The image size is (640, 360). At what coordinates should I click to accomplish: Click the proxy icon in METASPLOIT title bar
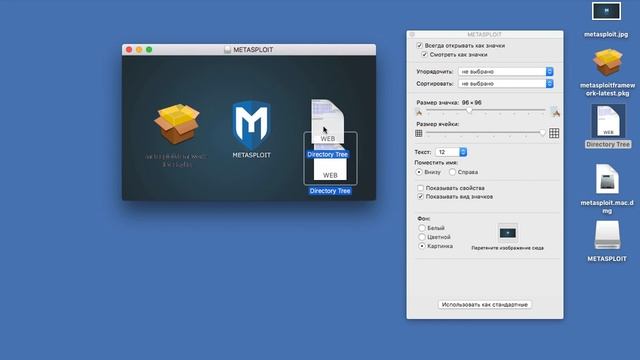(x=227, y=50)
